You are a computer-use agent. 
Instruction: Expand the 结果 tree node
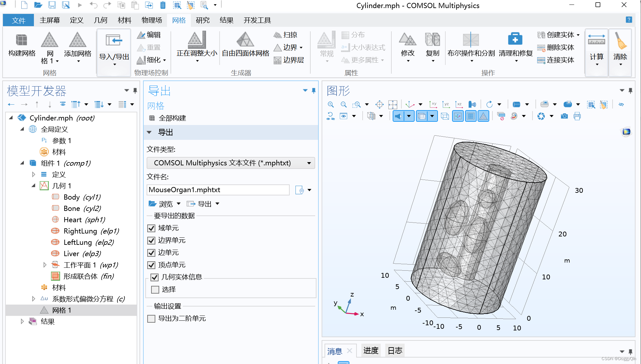(22, 321)
